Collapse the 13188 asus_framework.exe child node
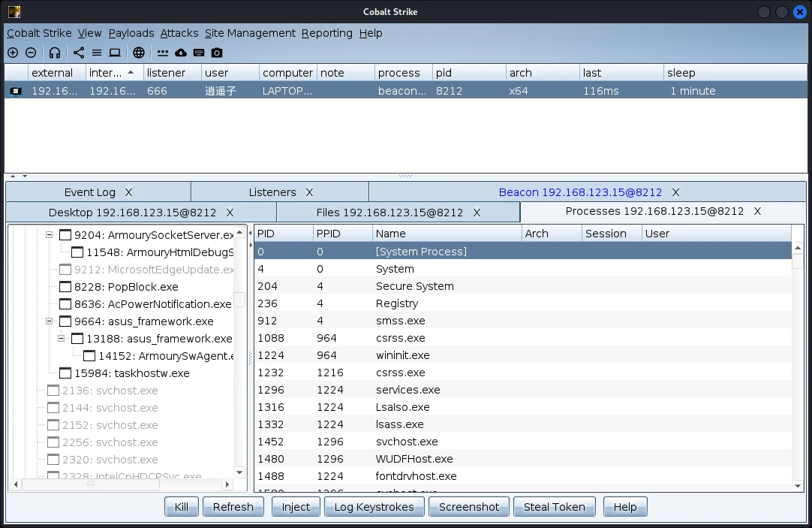The height and width of the screenshot is (528, 812). tap(62, 339)
